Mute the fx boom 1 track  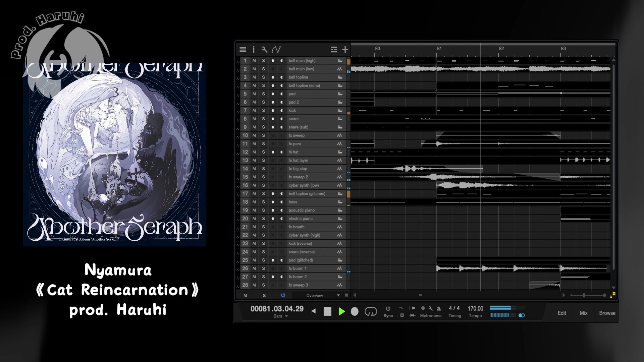click(254, 268)
